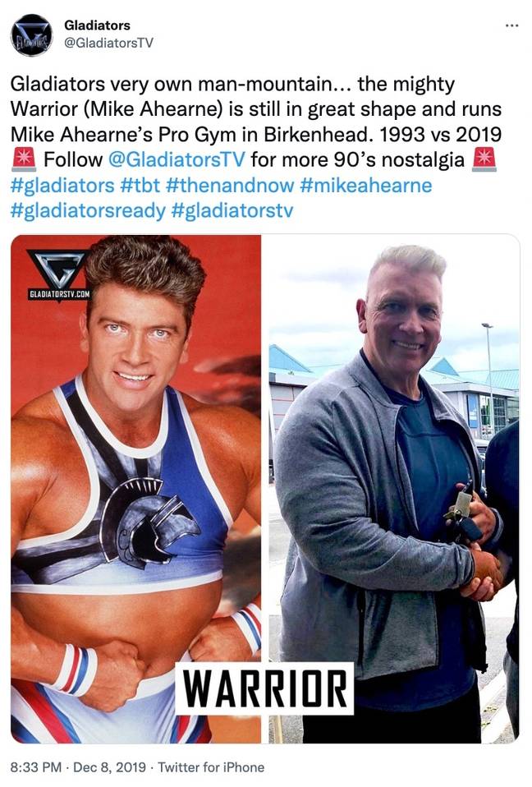This screenshot has width=532, height=787.
Task: Open the Twitter for iPhone source link
Action: (211, 767)
